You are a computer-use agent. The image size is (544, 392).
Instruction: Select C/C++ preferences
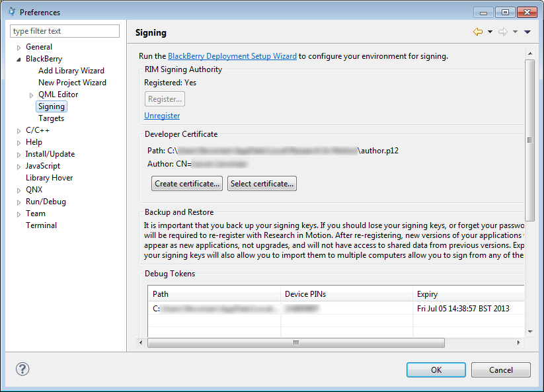[x=38, y=130]
